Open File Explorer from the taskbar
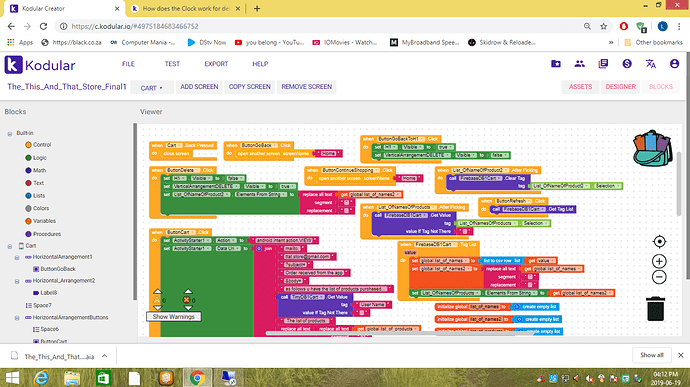Viewport: 690px width, 387px height. coord(72,378)
